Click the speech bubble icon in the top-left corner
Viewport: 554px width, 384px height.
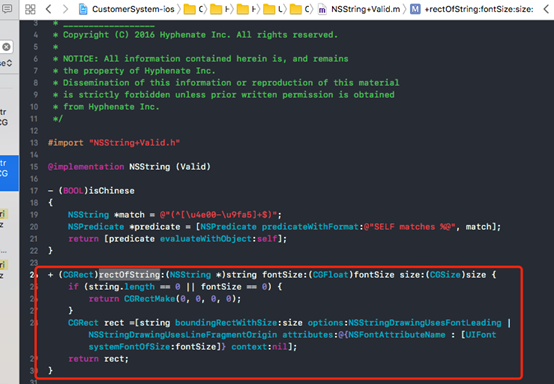point(7,8)
